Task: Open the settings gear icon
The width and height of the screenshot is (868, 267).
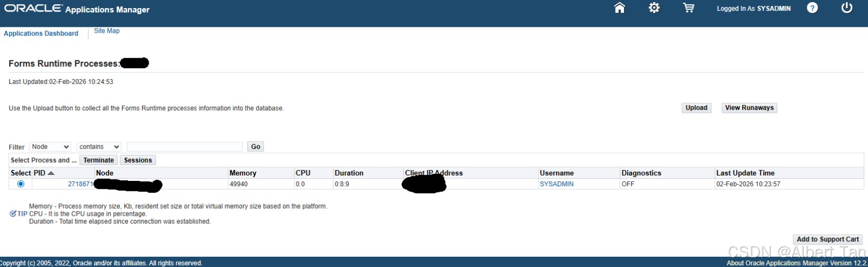Action: pos(654,8)
